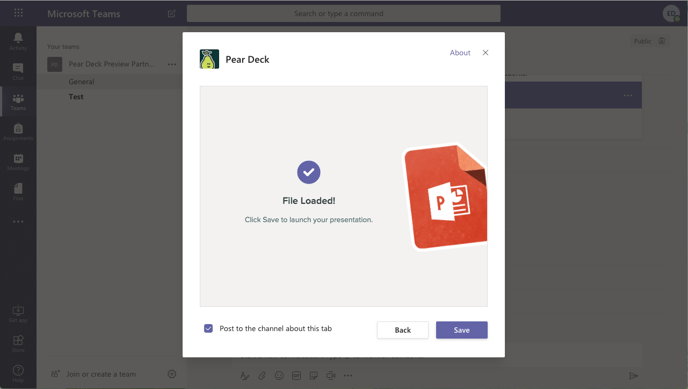
Task: Click the org icon beside Public
Action: click(x=662, y=41)
